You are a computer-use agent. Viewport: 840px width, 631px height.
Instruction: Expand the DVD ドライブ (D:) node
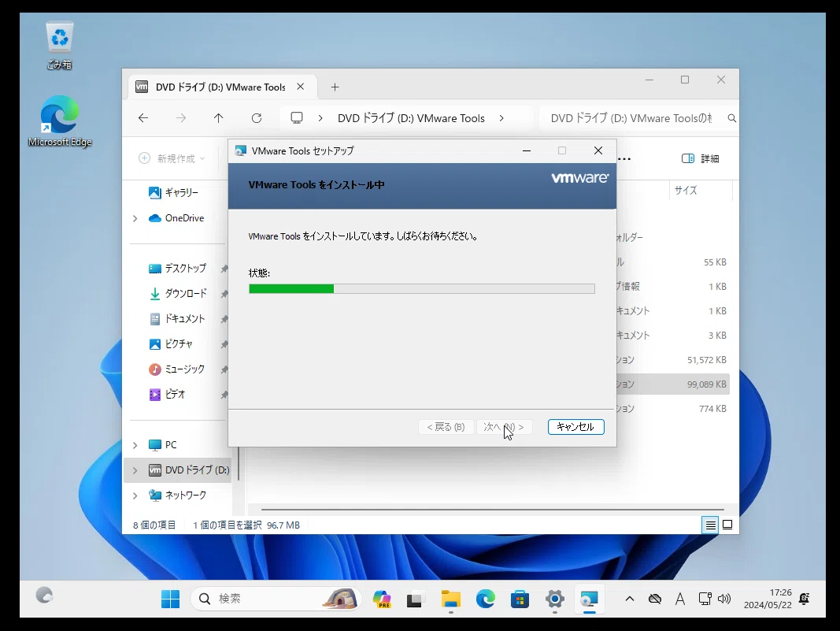tap(135, 470)
